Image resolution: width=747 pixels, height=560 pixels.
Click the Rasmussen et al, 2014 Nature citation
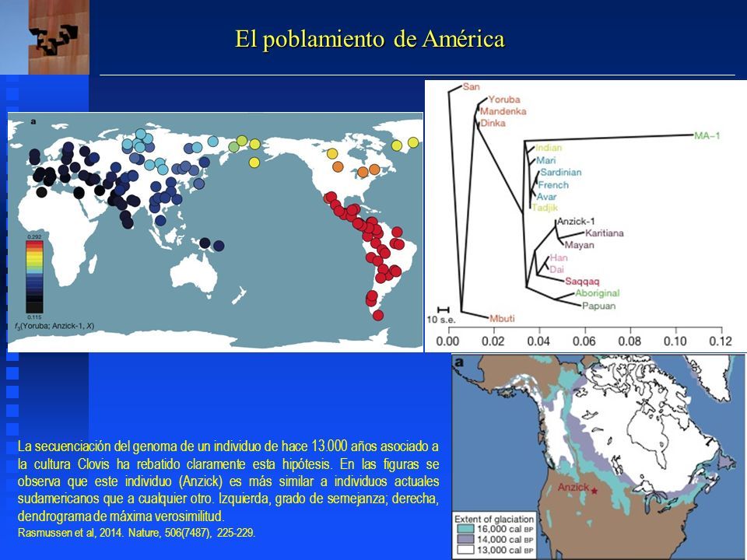tap(136, 533)
